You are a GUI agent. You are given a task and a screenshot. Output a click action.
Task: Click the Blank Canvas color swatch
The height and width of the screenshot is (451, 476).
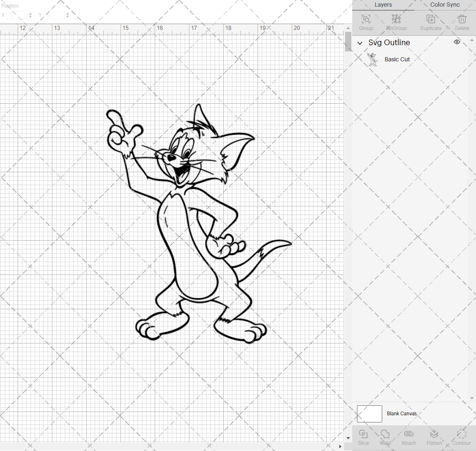[369, 413]
